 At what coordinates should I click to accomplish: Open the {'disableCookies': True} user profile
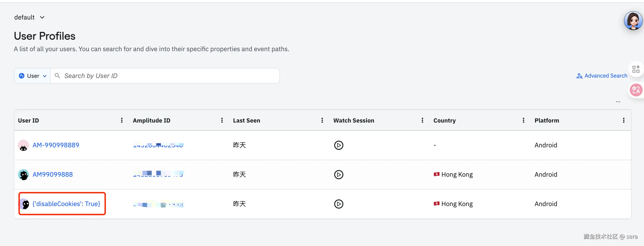point(66,204)
